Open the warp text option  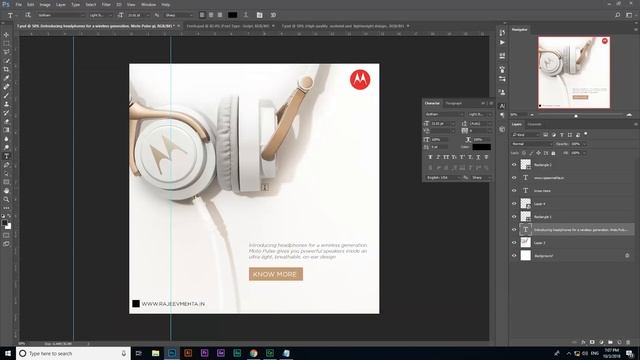tap(246, 15)
